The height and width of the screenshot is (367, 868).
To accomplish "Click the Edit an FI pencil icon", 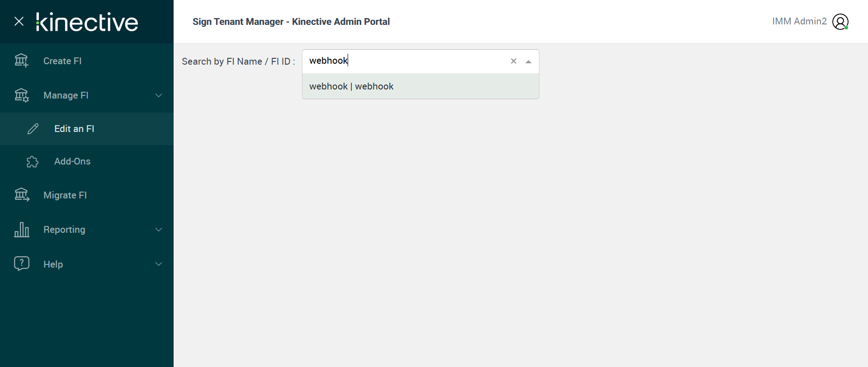I will pos(33,129).
